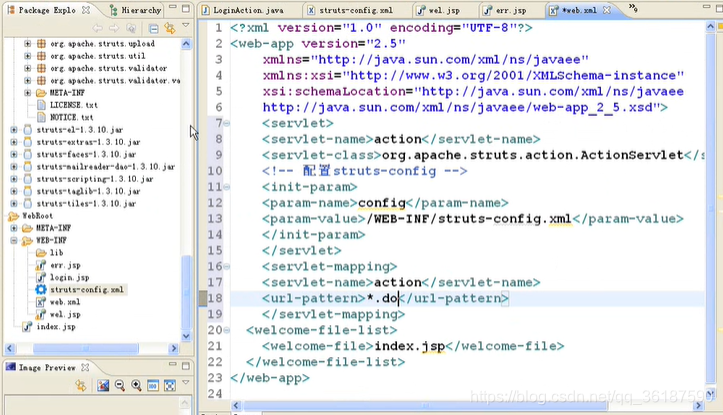Click the Forward arrow in Package Explorer

pos(114,29)
